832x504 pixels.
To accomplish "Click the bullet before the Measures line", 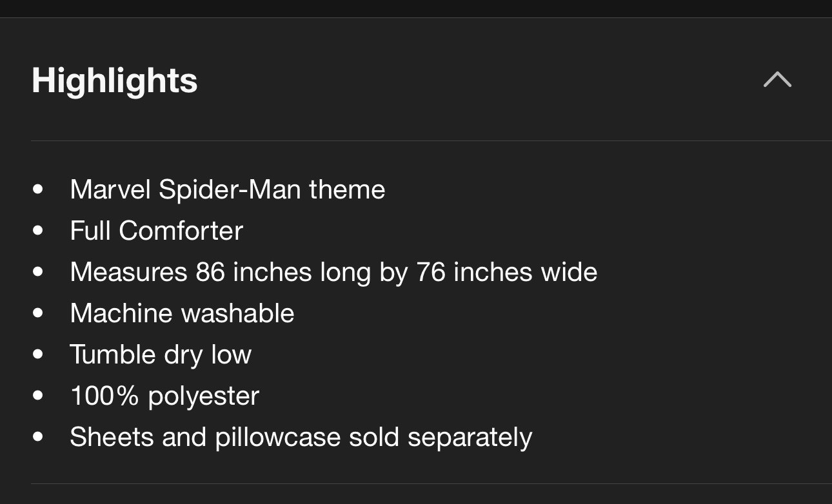I will click(38, 272).
